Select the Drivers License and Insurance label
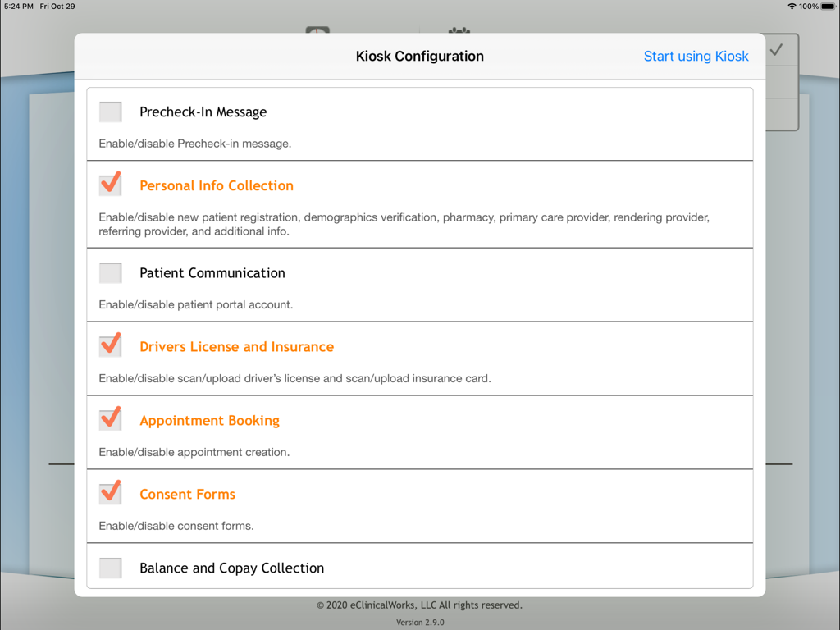 (x=236, y=346)
